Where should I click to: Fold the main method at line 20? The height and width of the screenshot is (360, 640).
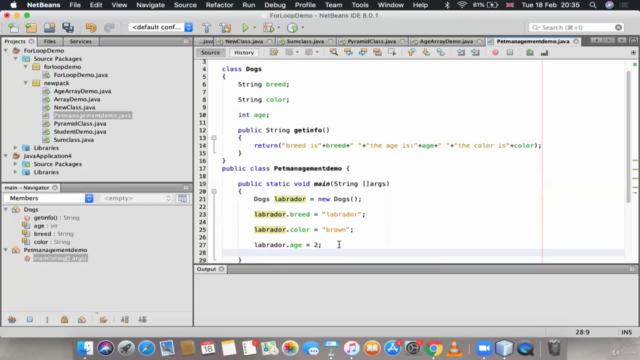[x=214, y=191]
